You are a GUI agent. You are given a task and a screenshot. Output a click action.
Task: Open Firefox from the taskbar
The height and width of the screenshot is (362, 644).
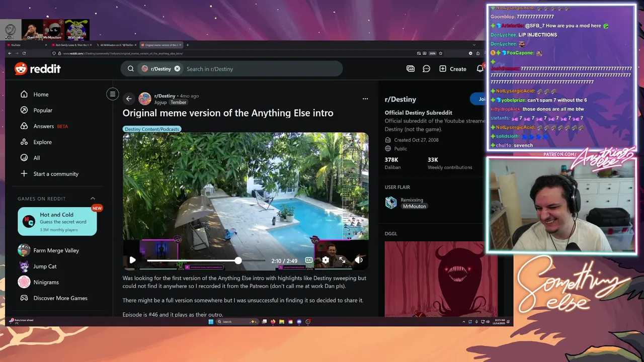[x=273, y=322]
